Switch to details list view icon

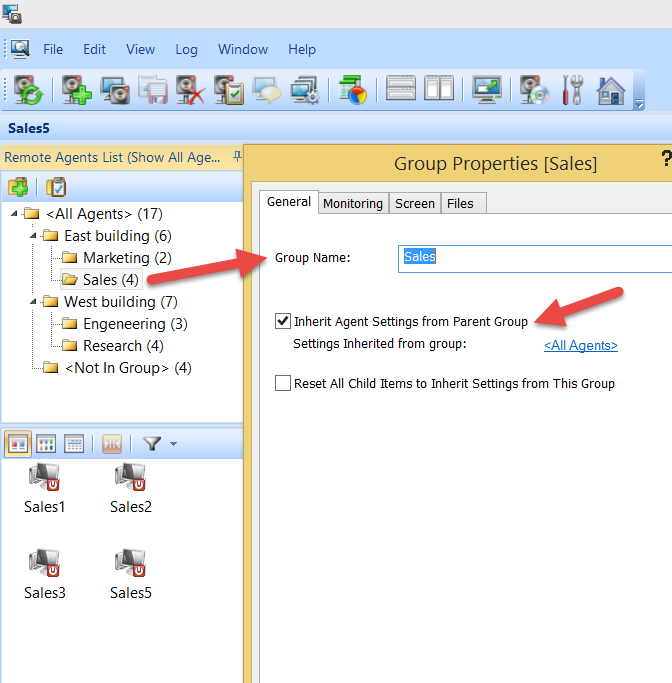point(74,444)
